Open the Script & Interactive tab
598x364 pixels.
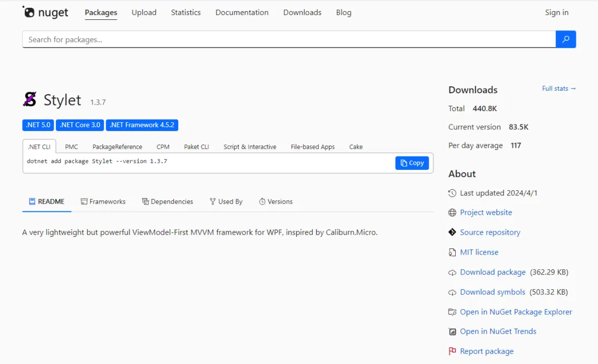click(x=250, y=147)
